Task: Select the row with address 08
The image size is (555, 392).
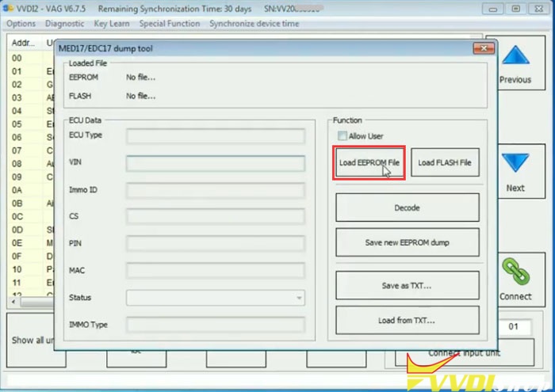Action: pos(31,164)
